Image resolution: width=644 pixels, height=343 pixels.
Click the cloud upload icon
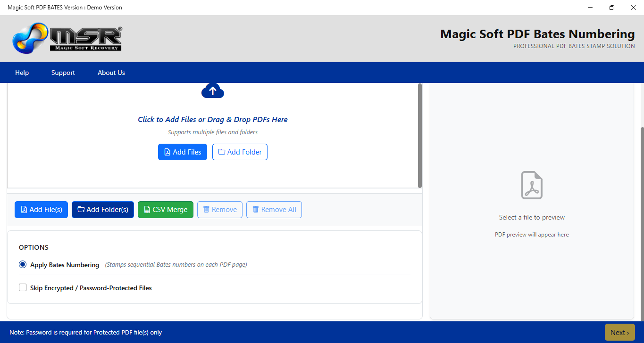pyautogui.click(x=213, y=90)
